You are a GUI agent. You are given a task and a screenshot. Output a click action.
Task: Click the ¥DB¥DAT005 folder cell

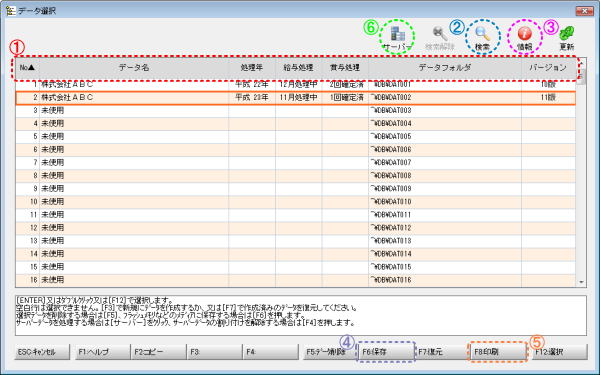point(445,137)
